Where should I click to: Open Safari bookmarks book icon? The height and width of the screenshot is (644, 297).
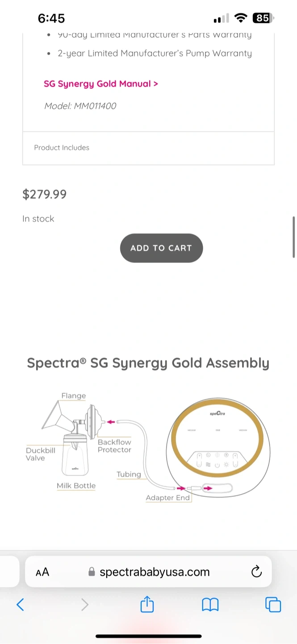[x=210, y=605]
